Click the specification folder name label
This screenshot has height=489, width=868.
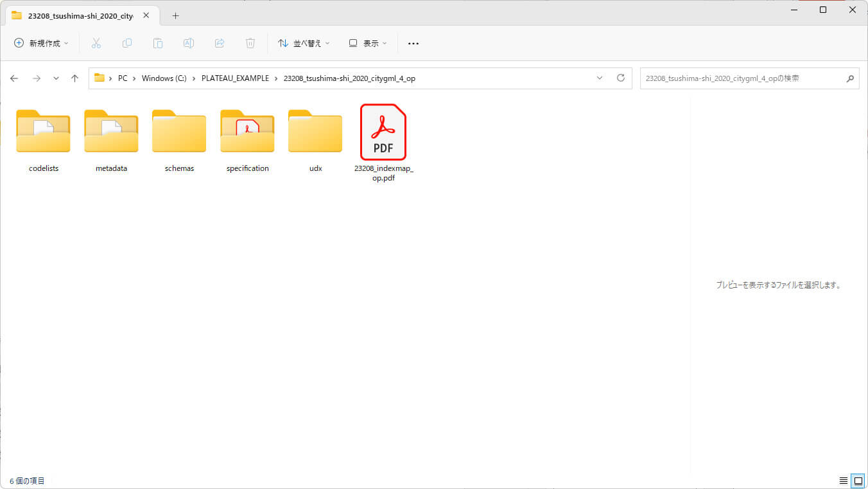[x=248, y=168]
